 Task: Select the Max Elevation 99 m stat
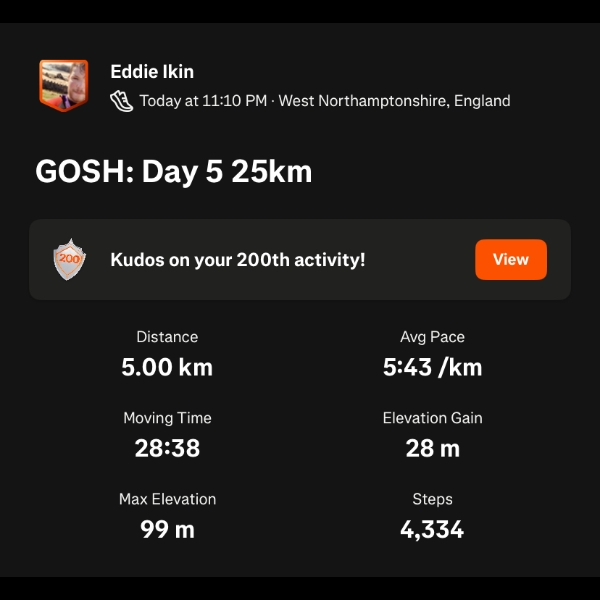click(x=167, y=516)
